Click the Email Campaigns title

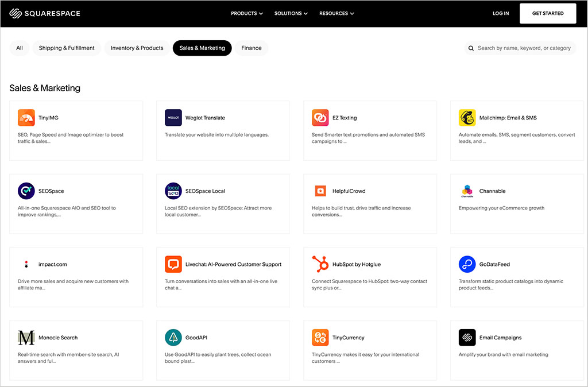[x=500, y=338]
